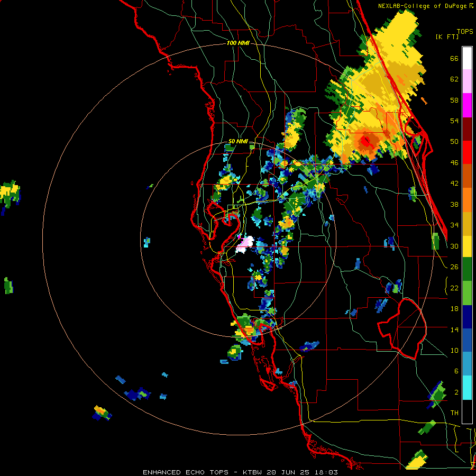Click the TH label on the scale
476x476 pixels.
click(x=454, y=413)
